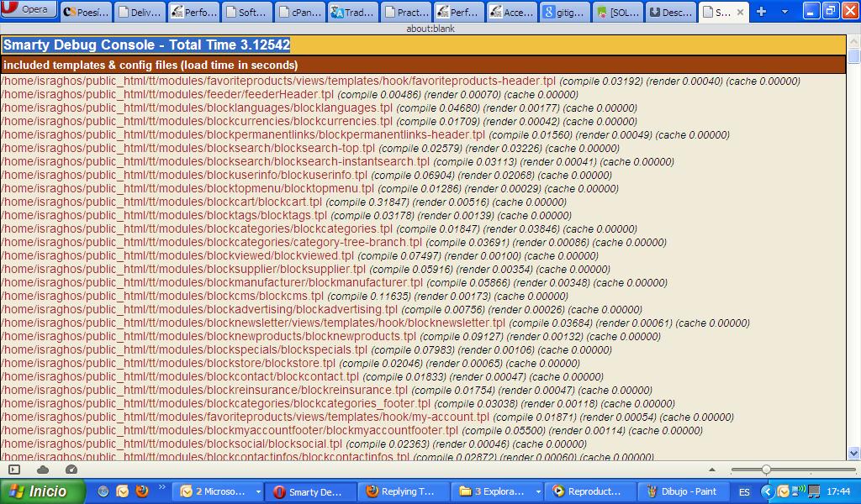The height and width of the screenshot is (504, 861).
Task: Switch to the Desc... browser tab
Action: (672, 12)
